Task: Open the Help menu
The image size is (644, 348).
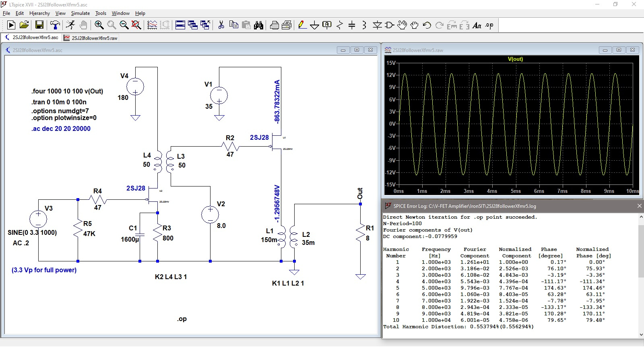Action: (140, 13)
